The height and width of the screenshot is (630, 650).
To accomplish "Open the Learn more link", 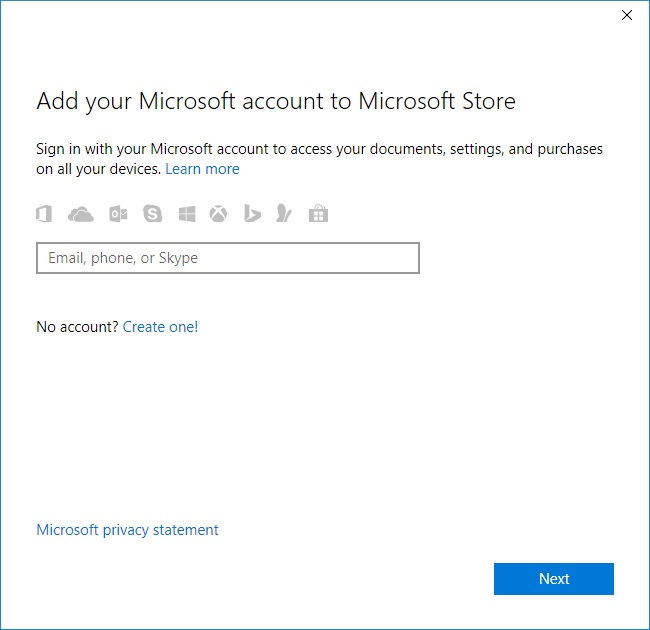I will (202, 169).
